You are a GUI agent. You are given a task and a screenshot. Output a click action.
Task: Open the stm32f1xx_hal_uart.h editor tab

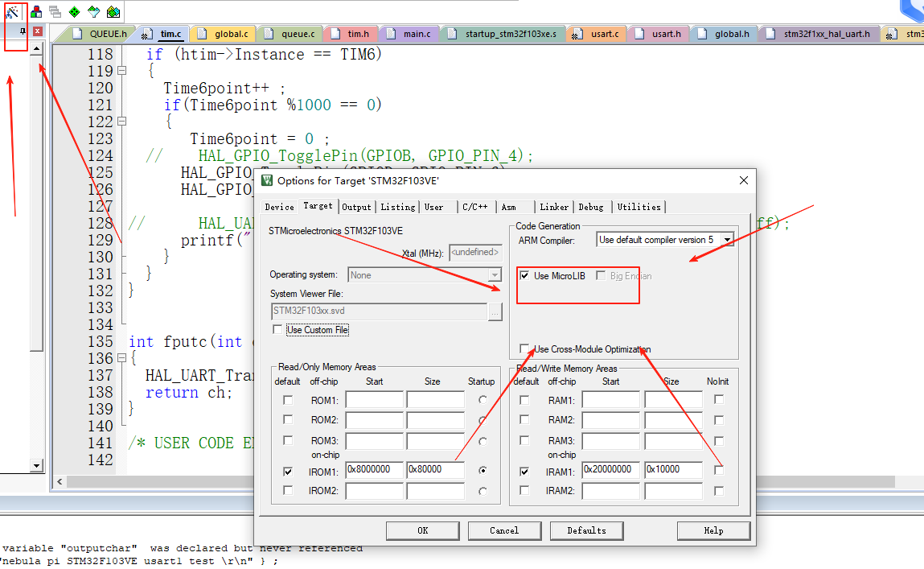point(819,34)
